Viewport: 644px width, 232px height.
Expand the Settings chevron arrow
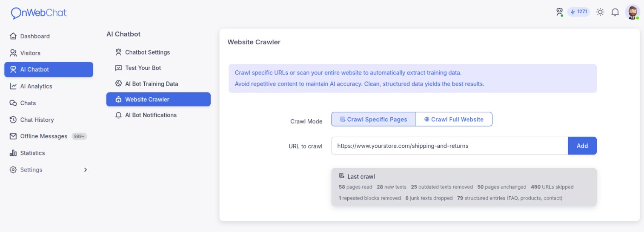(x=85, y=170)
